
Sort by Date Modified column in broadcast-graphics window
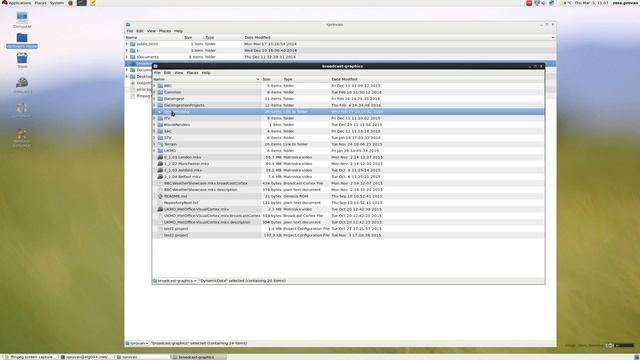tap(437, 79)
